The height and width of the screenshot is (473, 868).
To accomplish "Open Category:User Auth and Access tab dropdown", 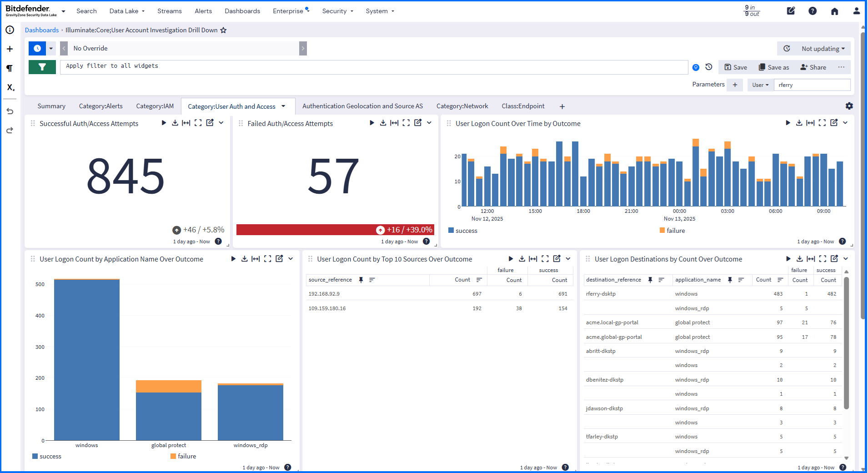I will point(283,106).
